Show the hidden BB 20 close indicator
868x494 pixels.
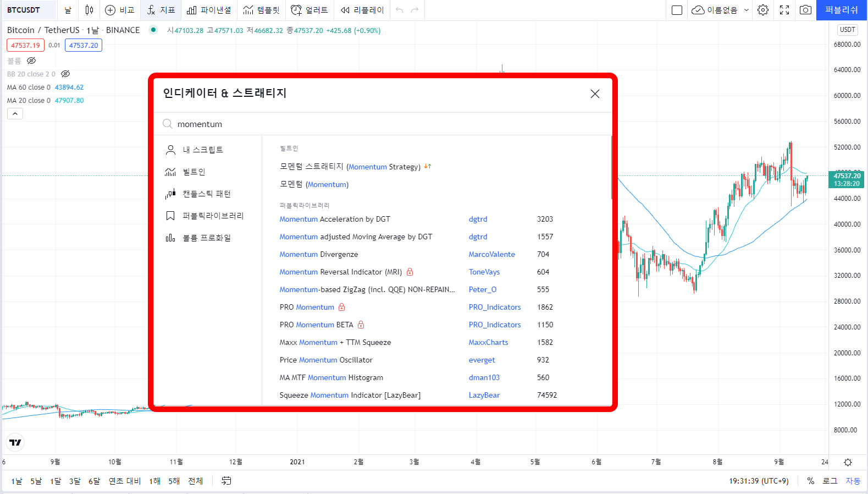point(65,74)
